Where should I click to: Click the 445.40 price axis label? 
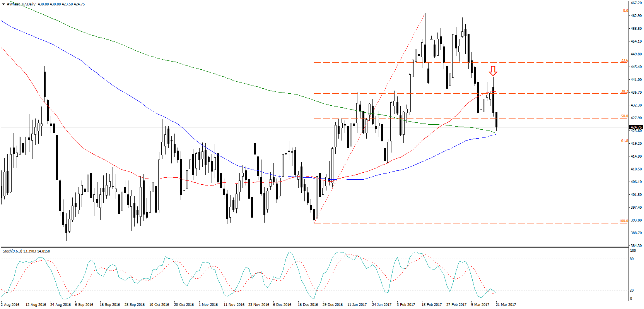[636, 67]
